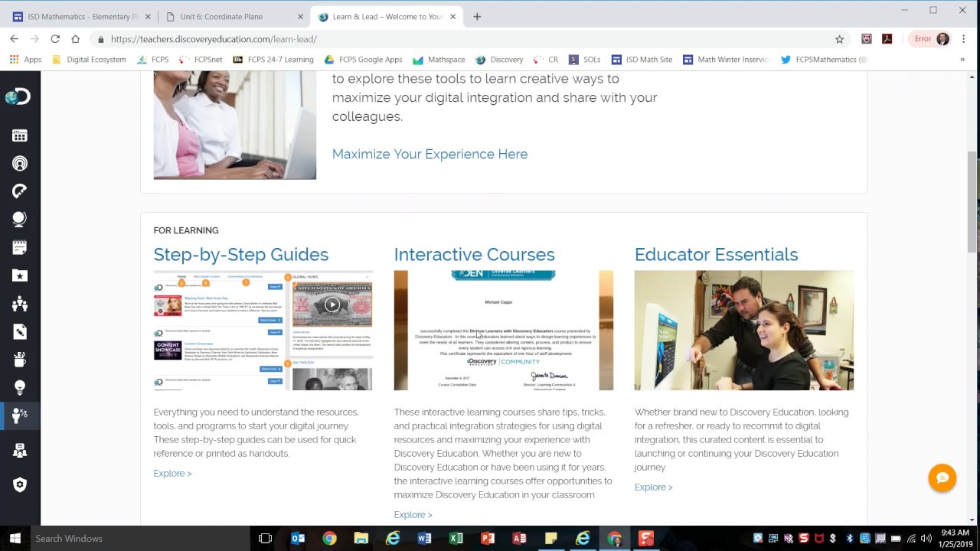Viewport: 980px width, 551px height.
Task: Open the pencil cup icon in sidebar
Action: click(20, 359)
